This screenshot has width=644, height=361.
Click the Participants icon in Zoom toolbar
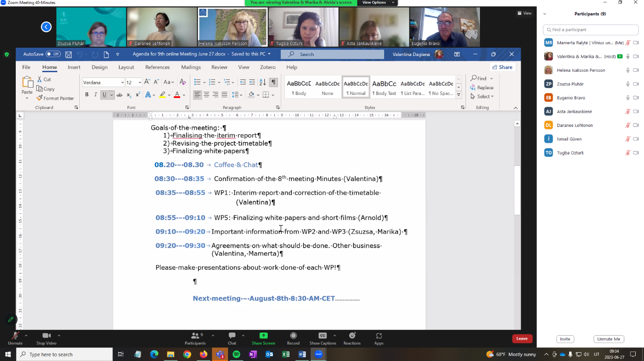(x=195, y=336)
